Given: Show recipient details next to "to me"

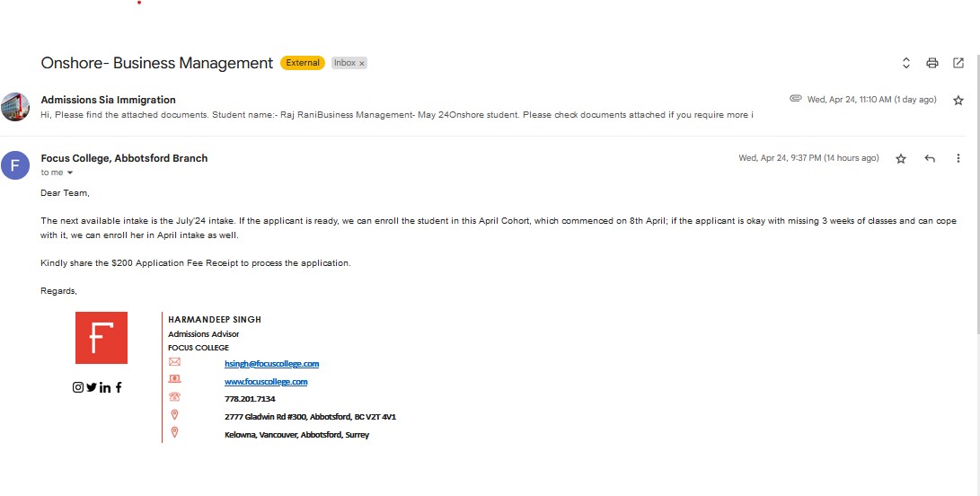Looking at the screenshot, I should pos(70,173).
